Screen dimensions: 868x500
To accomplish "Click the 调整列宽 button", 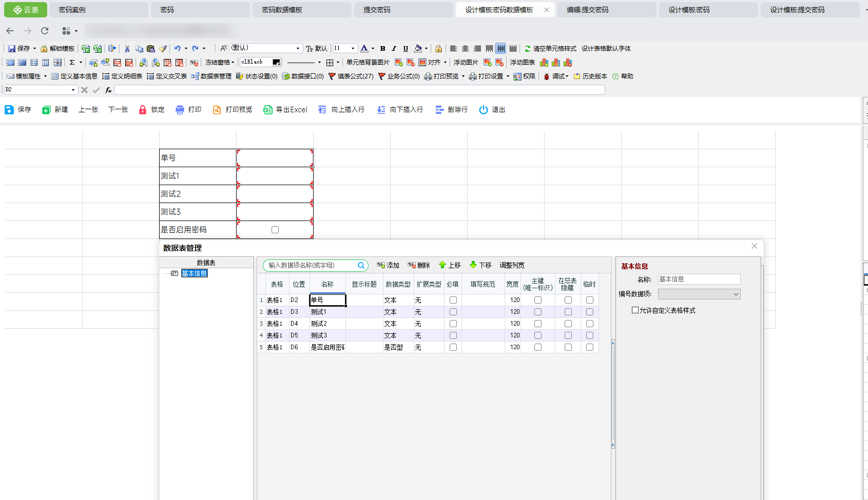I will (x=512, y=265).
